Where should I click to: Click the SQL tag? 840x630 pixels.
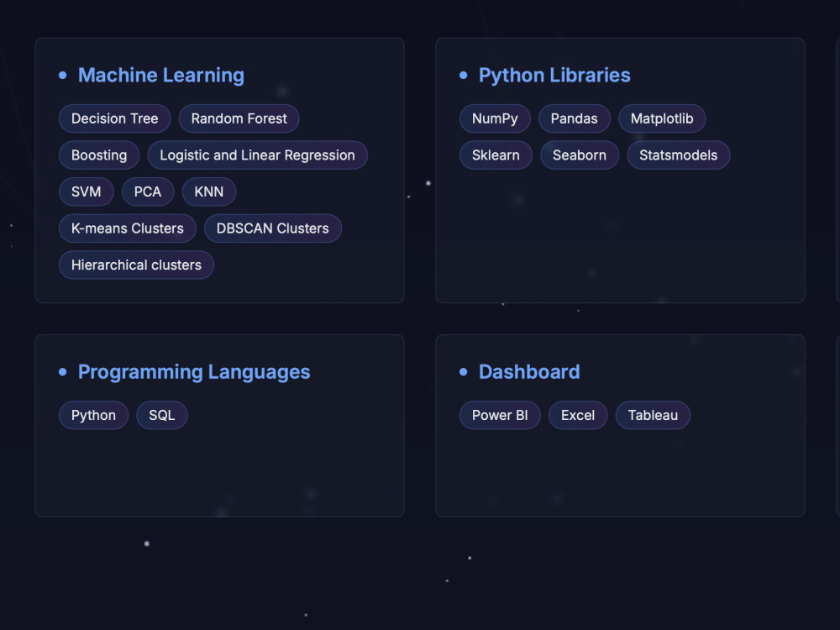tap(162, 415)
